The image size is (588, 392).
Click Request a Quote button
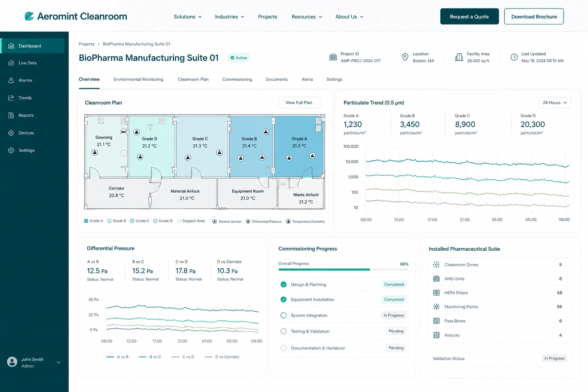[x=469, y=16]
